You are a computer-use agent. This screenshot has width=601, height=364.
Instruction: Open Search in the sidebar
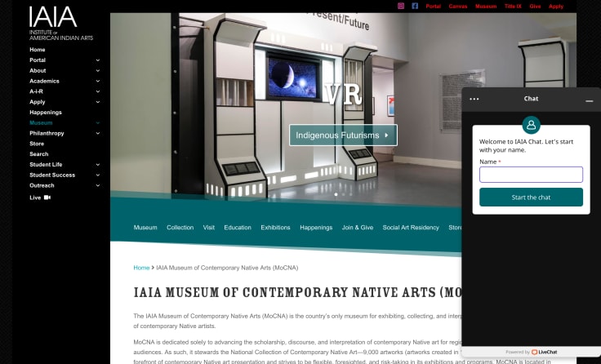coord(38,154)
